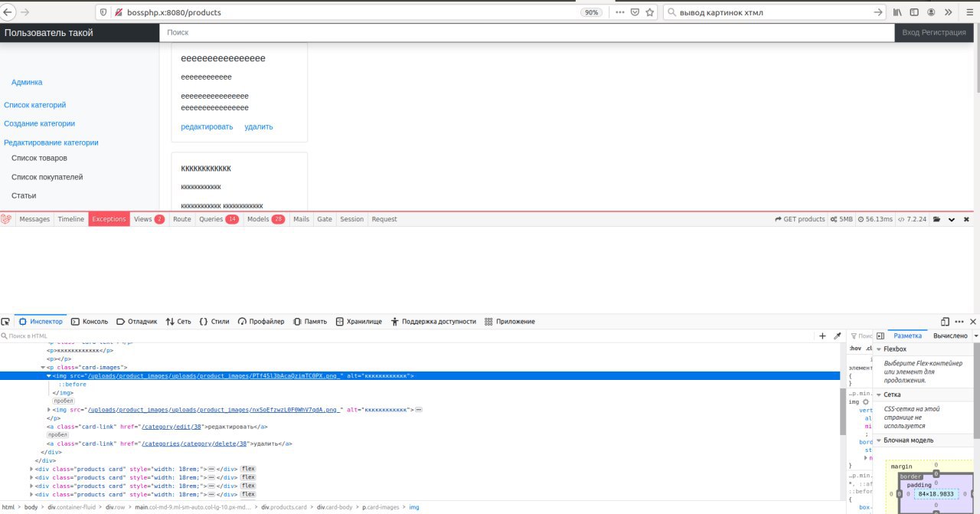
Task: Save page to Pocket icon
Action: [635, 12]
